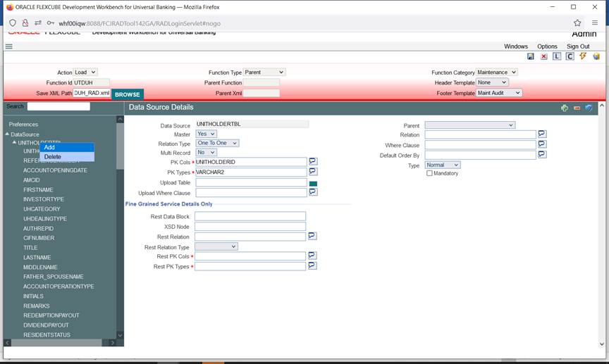Open the Action dropdown
Viewport: 609px width, 364px height.
click(x=85, y=73)
